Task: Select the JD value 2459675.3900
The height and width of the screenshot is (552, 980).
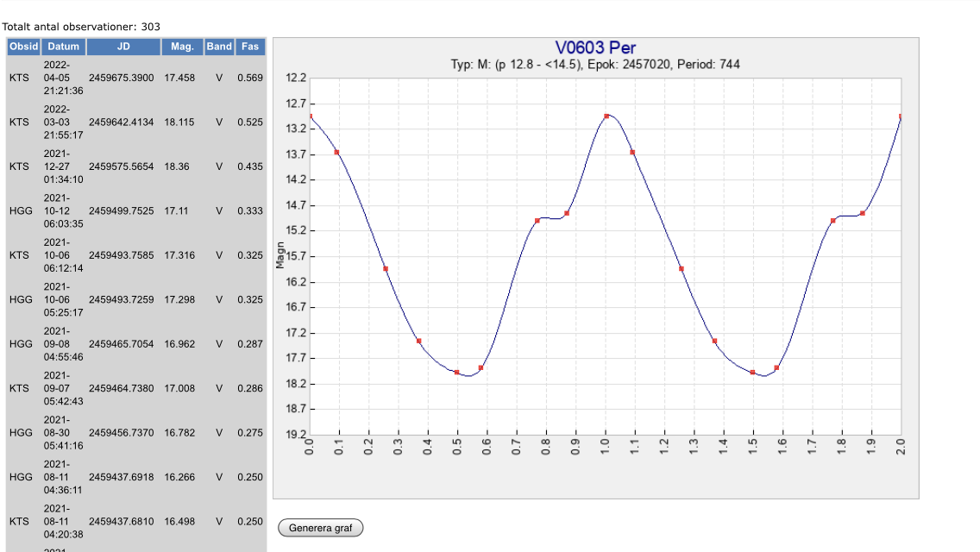Action: [121, 78]
